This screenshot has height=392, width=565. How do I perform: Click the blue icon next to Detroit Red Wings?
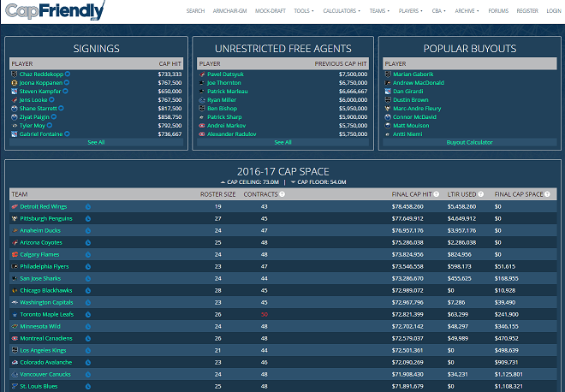(x=88, y=207)
